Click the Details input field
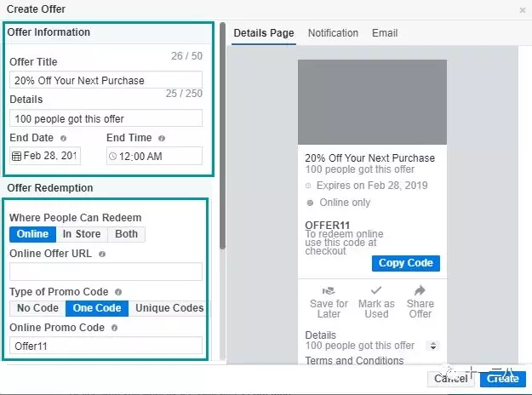The image size is (532, 395). [106, 118]
